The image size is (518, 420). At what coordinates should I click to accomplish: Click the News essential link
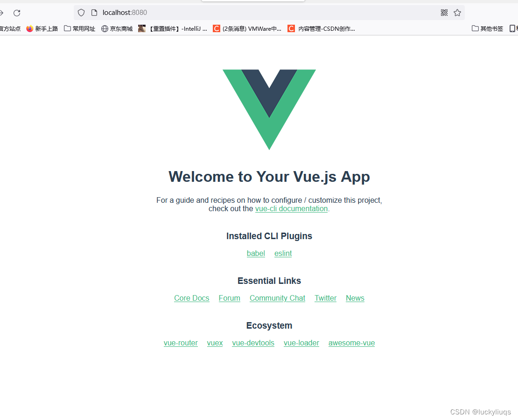tap(355, 298)
